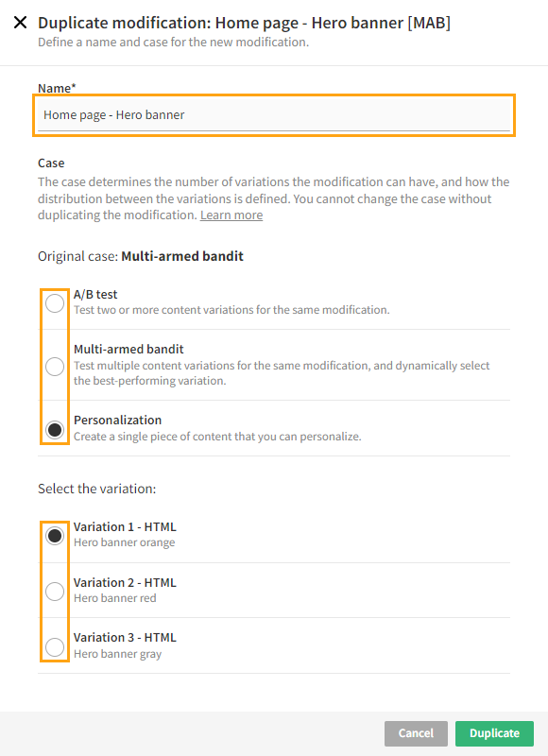Click the Hero banner orange description
This screenshot has width=548, height=756.
(x=128, y=543)
